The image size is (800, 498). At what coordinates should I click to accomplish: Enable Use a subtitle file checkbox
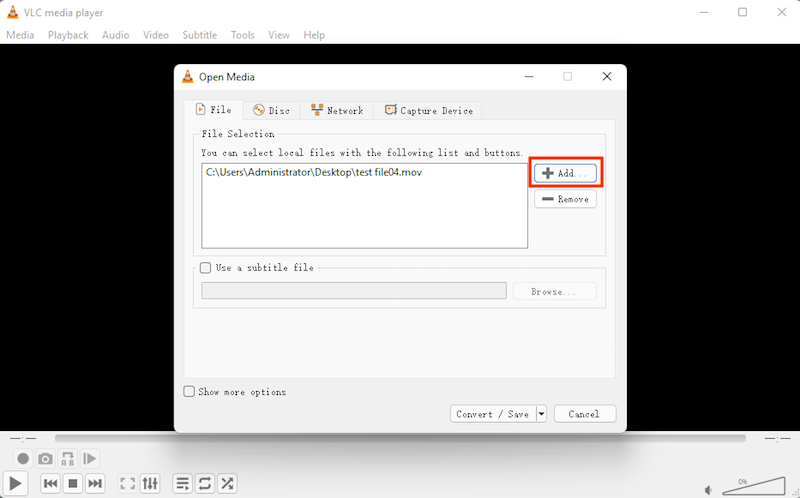[206, 267]
